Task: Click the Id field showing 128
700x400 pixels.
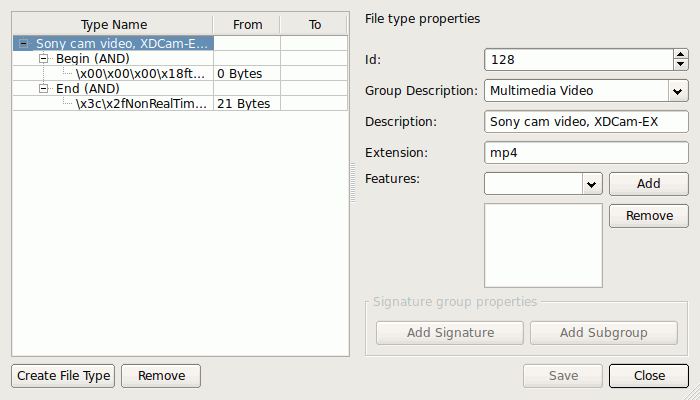Action: pyautogui.click(x=579, y=59)
